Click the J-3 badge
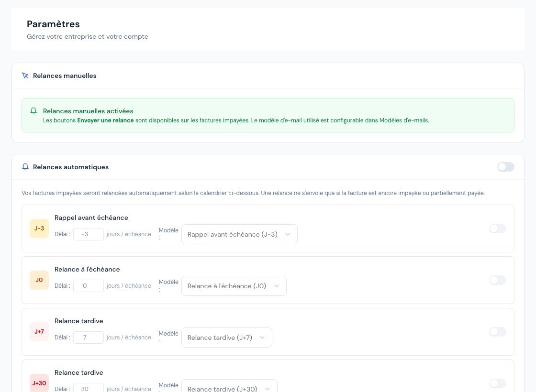 [39, 229]
